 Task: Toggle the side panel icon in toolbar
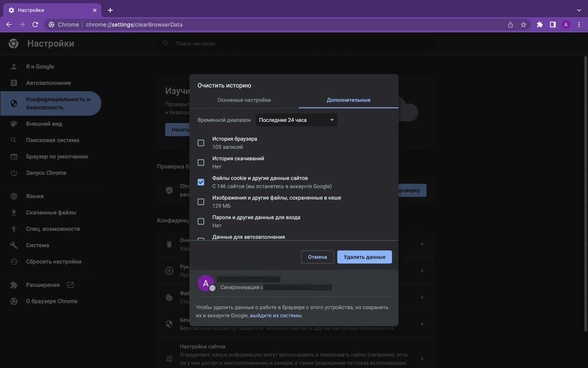553,25
